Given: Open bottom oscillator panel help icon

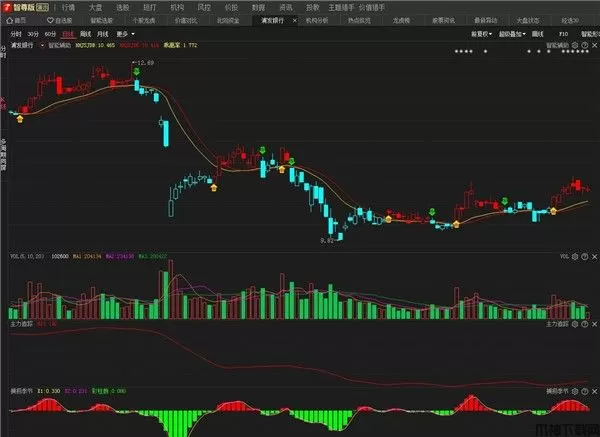Looking at the screenshot, I should 585,391.
